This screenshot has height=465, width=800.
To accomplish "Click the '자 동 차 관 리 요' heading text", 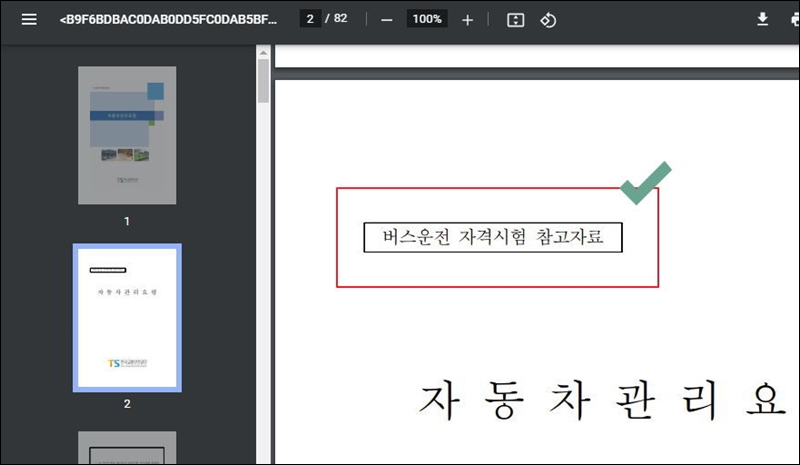I will (602, 400).
